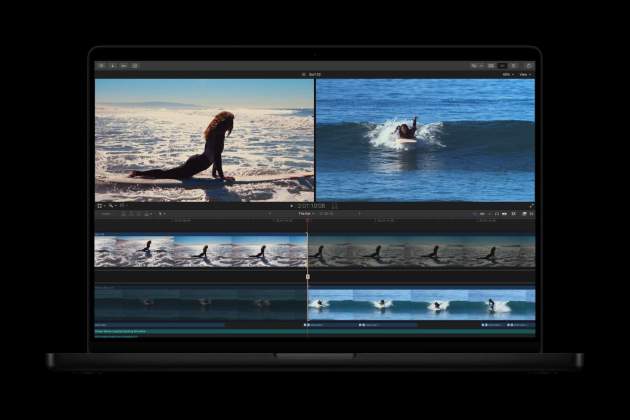Click the Share button in the top toolbar
Screen dimensions: 630x420
click(530, 66)
